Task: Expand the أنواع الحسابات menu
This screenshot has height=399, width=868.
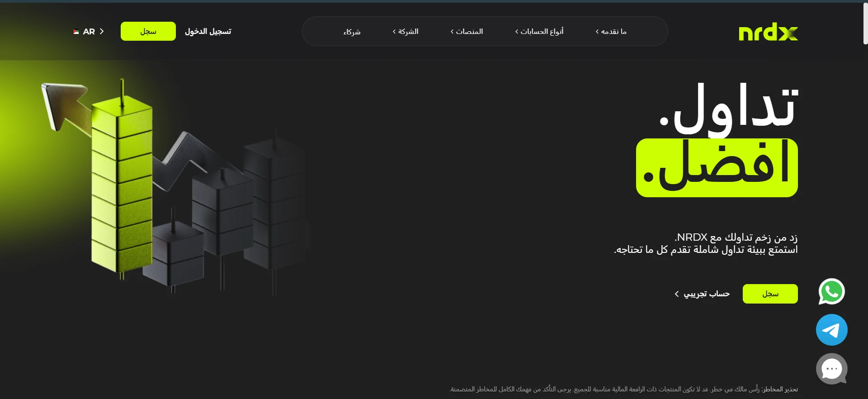Action: point(539,31)
